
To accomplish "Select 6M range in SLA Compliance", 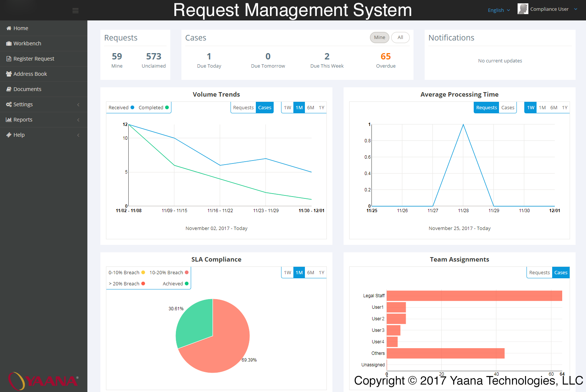I will [x=311, y=273].
